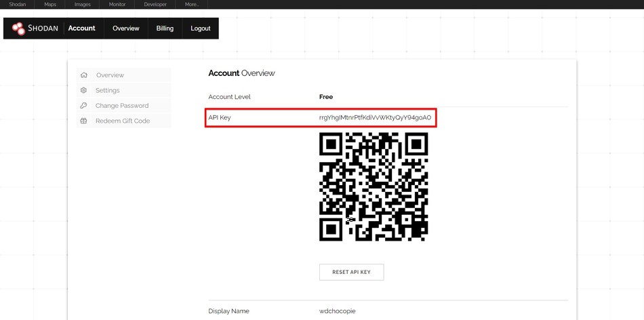Open Images in the top bar
Viewport: 644px width, 320px height.
coord(83,5)
